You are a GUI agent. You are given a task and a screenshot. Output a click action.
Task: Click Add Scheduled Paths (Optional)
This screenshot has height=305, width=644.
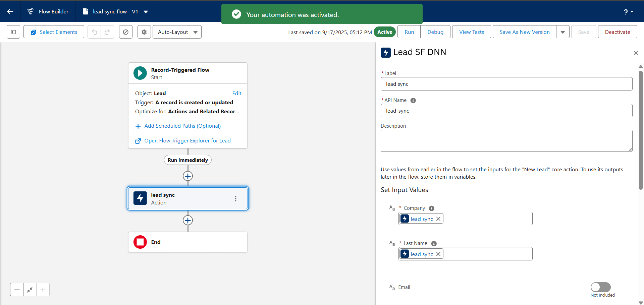click(x=182, y=126)
